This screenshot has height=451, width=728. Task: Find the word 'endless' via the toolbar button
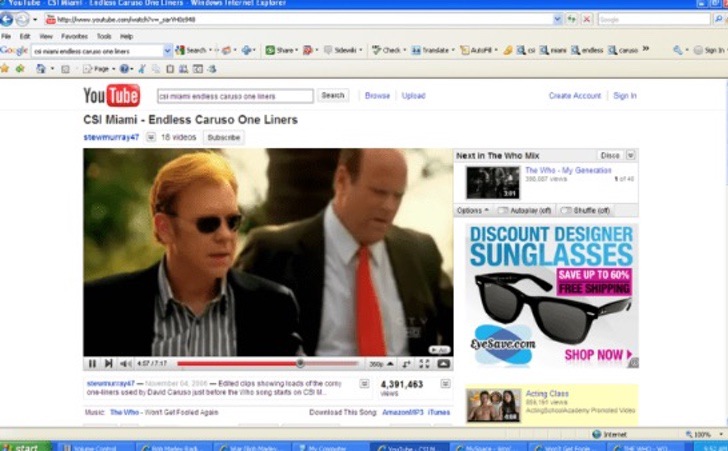(x=587, y=50)
